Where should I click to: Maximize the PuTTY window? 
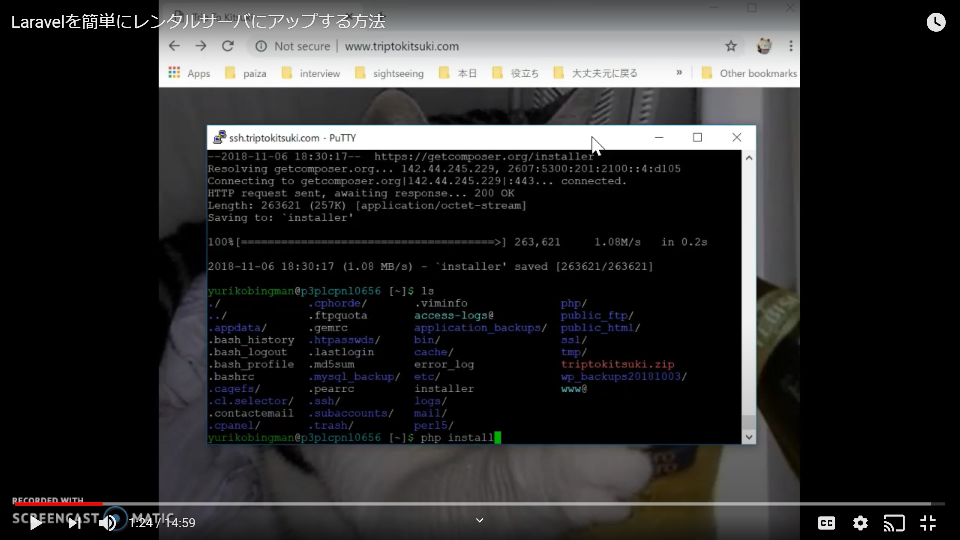(x=697, y=138)
